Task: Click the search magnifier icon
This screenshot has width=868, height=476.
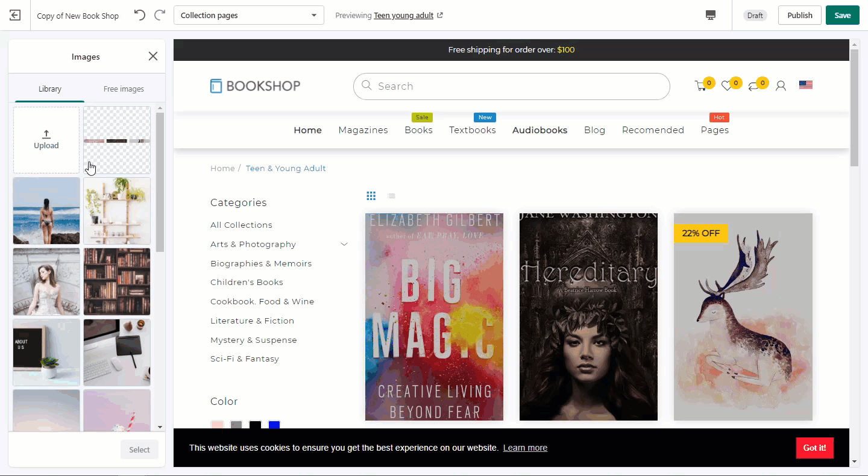Action: point(366,86)
